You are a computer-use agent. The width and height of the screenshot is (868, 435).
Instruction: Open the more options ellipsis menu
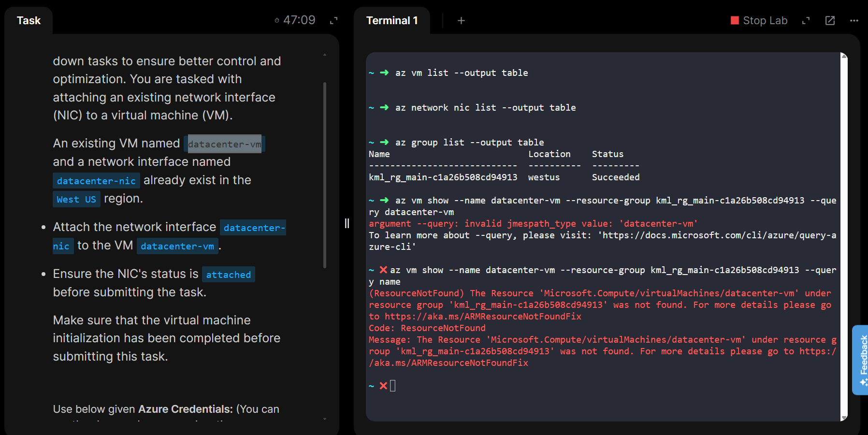click(854, 20)
